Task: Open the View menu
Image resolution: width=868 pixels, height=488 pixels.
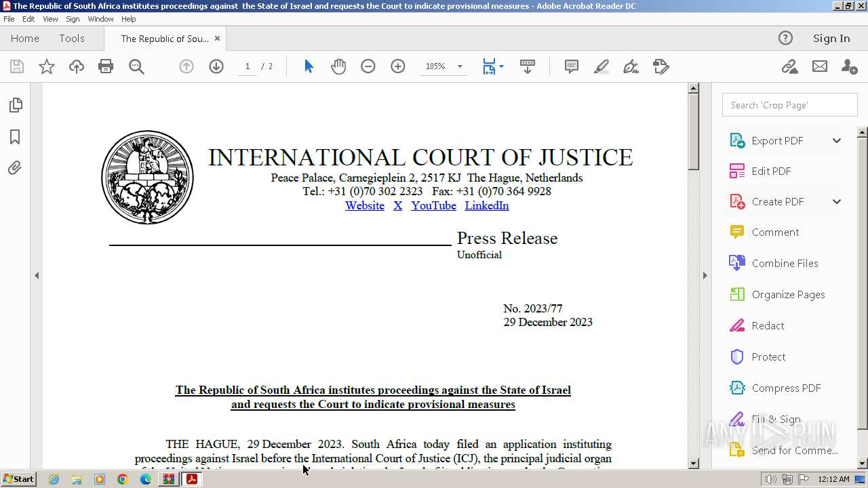Action: point(50,19)
